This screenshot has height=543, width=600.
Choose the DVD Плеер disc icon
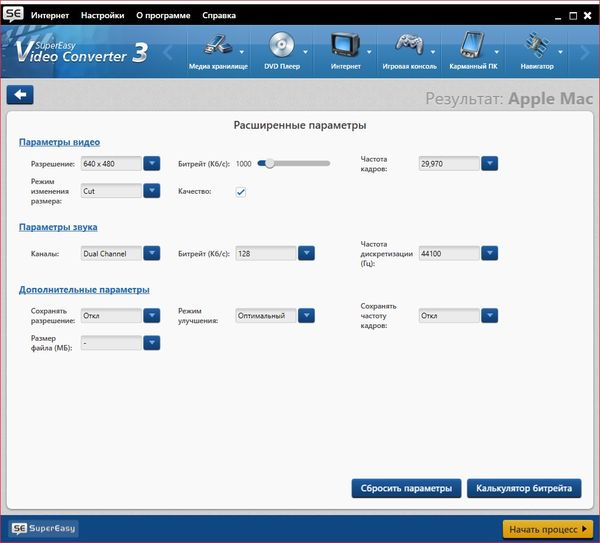(x=282, y=45)
